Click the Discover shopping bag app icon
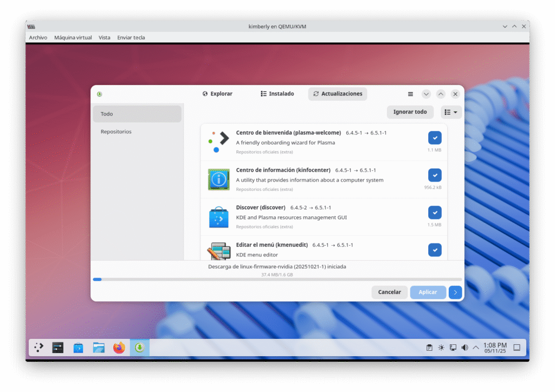The width and height of the screenshot is (555, 392). coord(218,217)
